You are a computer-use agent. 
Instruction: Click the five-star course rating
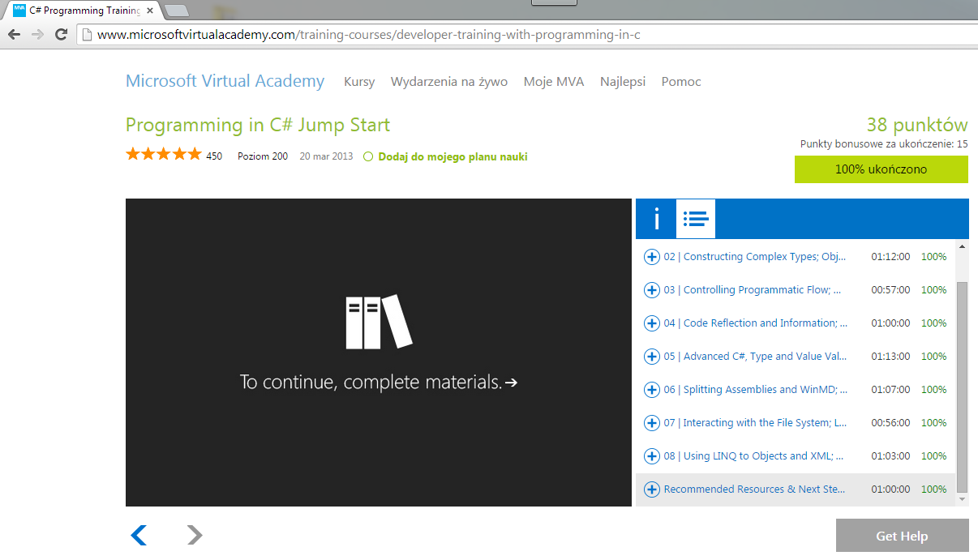(x=163, y=155)
